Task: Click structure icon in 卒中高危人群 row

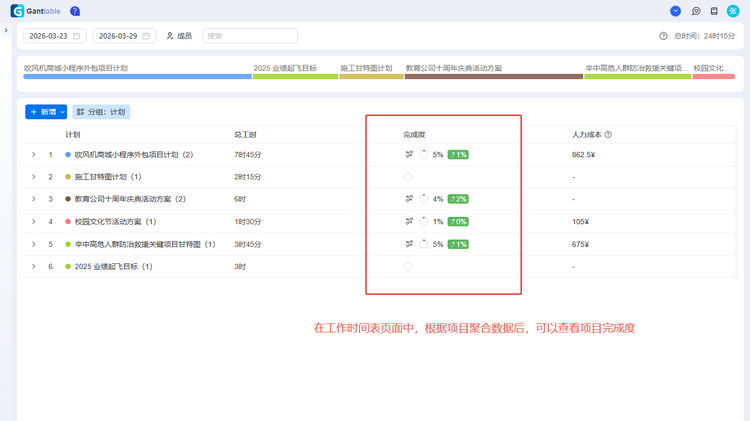Action: pos(409,244)
